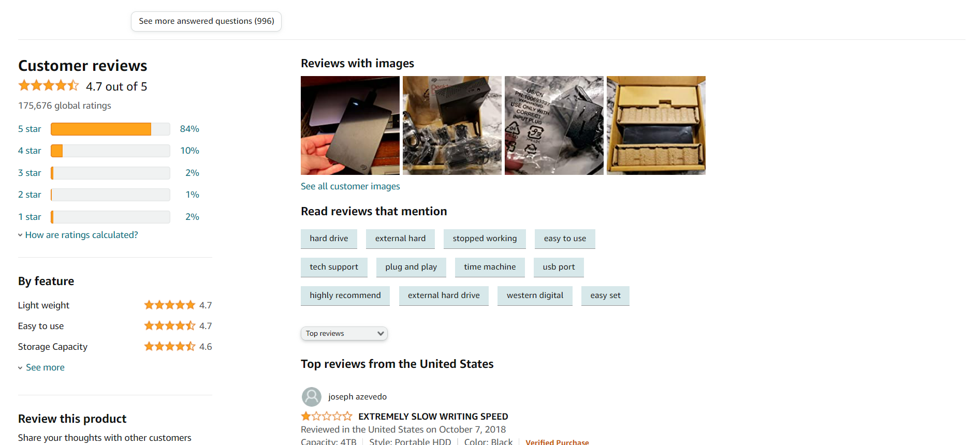Open See all customer images link
Image resolution: width=980 pixels, height=445 pixels.
[350, 186]
